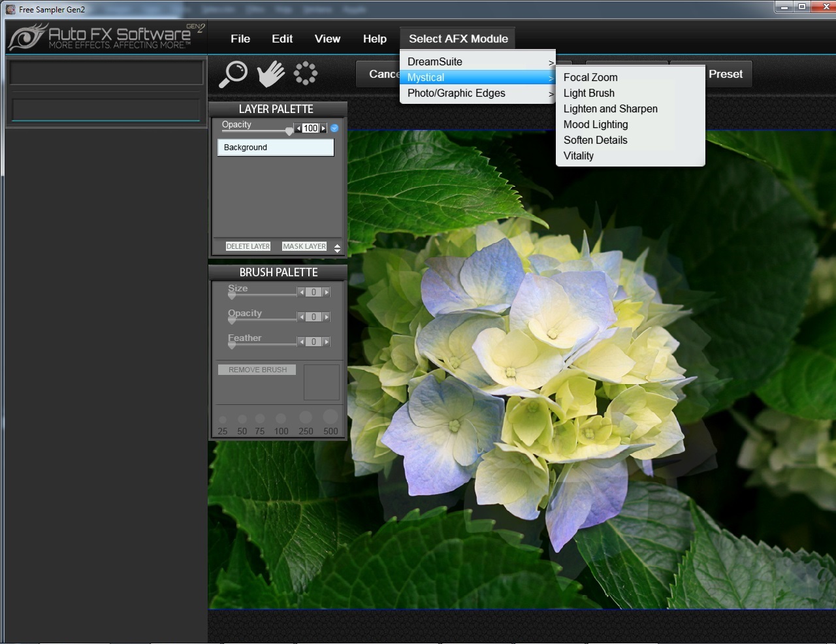Select the Background layer
The width and height of the screenshot is (836, 644).
click(x=276, y=148)
